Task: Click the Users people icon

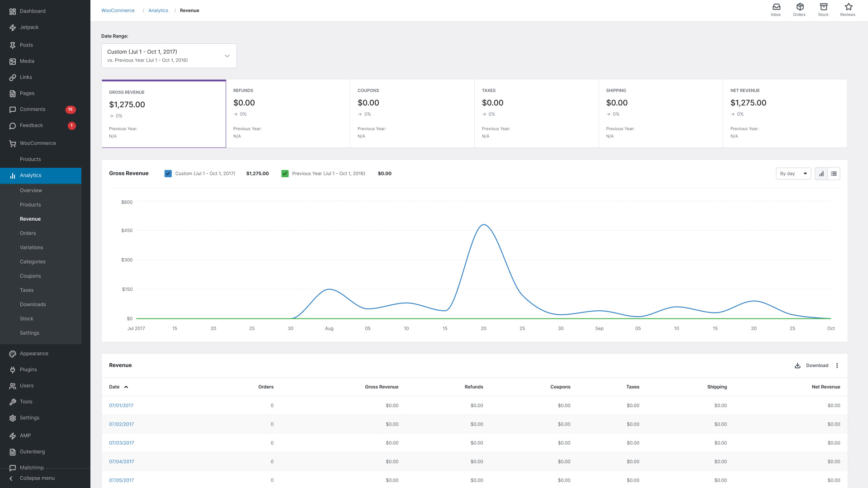Action: click(13, 386)
